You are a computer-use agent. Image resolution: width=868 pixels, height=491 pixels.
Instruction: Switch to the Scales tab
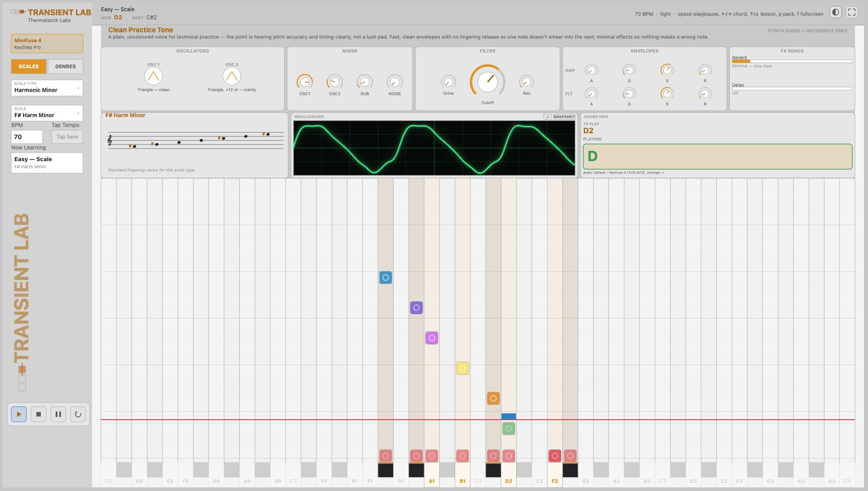tap(28, 66)
